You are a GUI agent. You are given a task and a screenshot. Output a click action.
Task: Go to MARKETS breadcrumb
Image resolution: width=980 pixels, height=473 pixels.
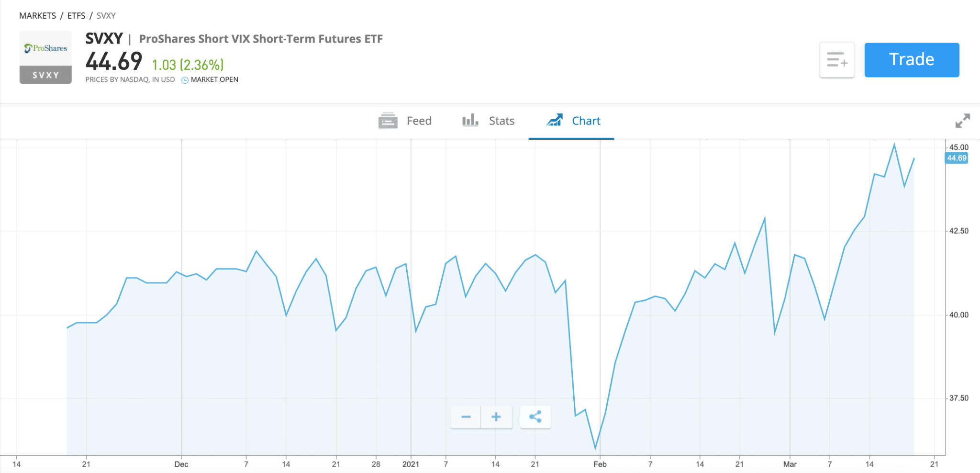click(x=37, y=16)
